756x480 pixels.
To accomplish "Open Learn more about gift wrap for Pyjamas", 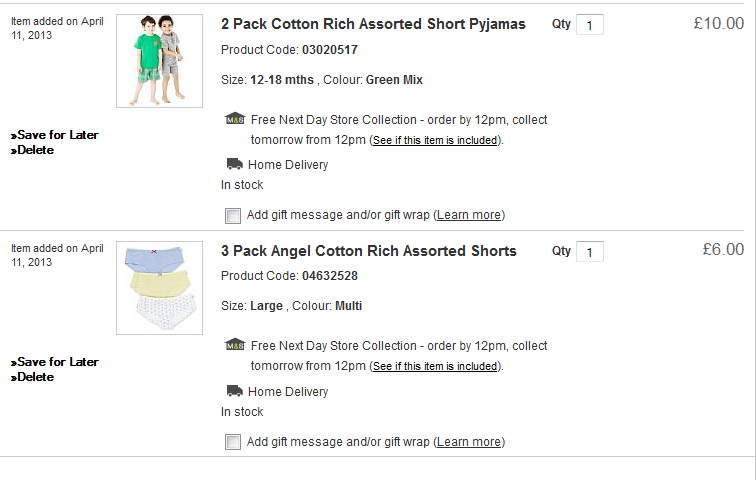I will pyautogui.click(x=469, y=215).
